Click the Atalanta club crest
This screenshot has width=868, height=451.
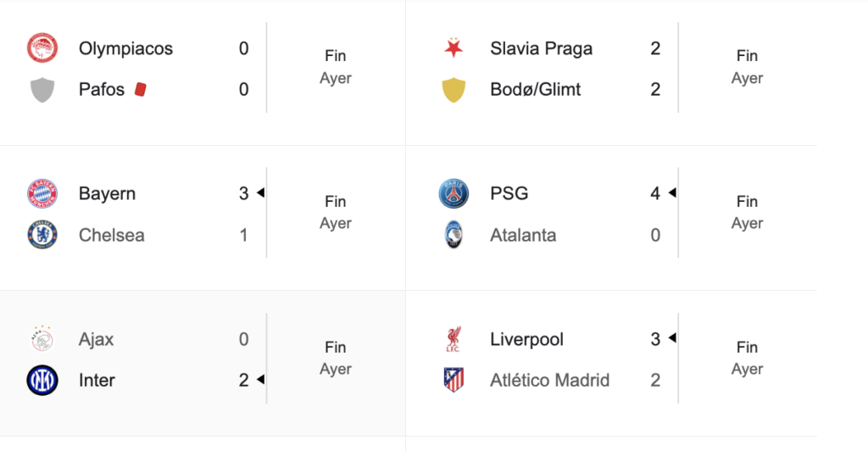(x=453, y=235)
